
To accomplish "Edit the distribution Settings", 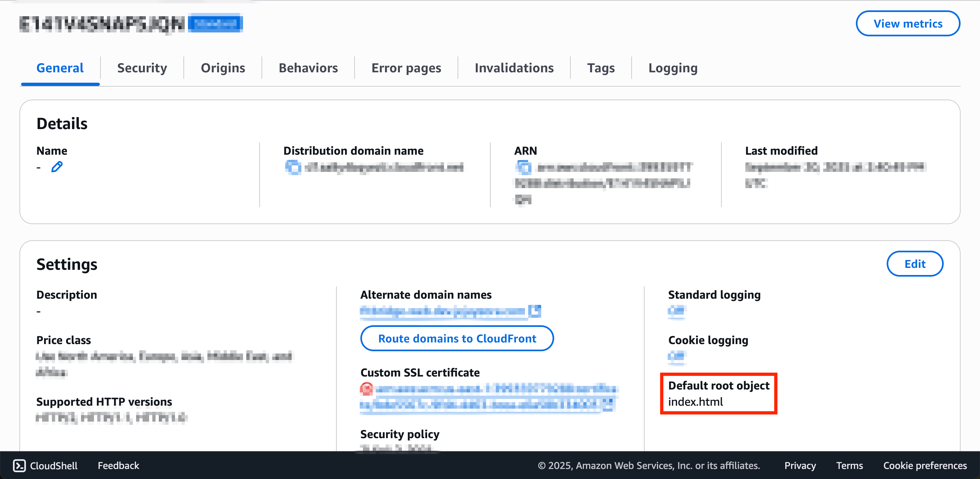I will click(915, 264).
